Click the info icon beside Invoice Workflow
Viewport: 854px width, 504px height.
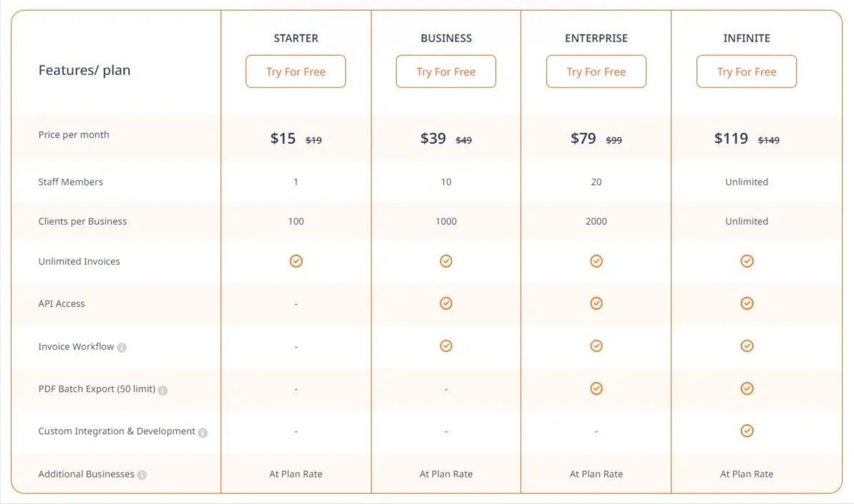122,348
